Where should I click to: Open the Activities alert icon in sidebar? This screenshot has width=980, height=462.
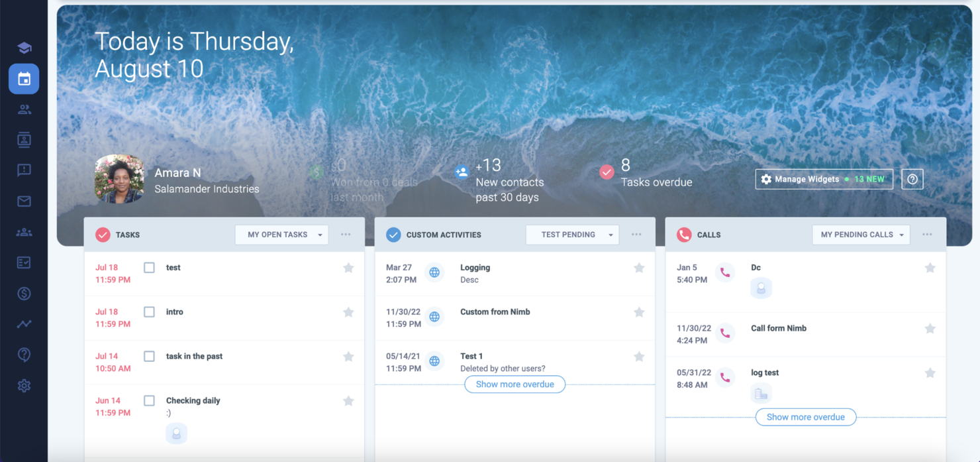[x=24, y=170]
